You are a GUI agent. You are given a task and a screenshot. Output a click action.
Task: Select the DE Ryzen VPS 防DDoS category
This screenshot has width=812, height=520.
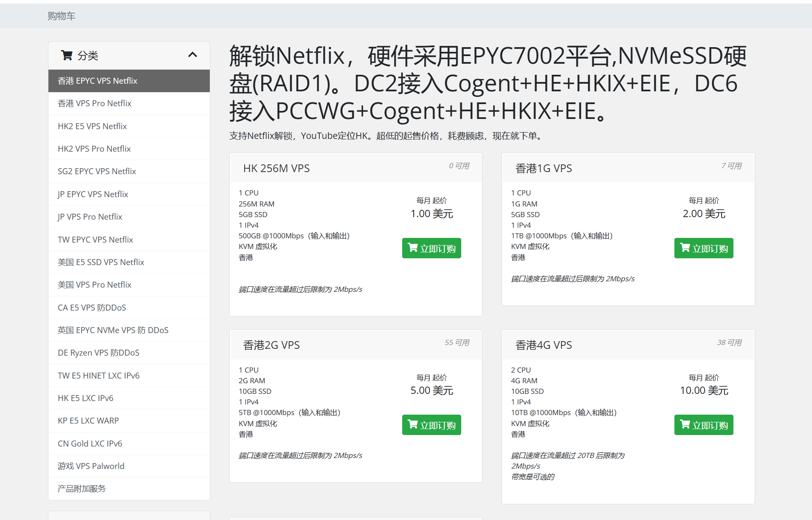(x=99, y=352)
